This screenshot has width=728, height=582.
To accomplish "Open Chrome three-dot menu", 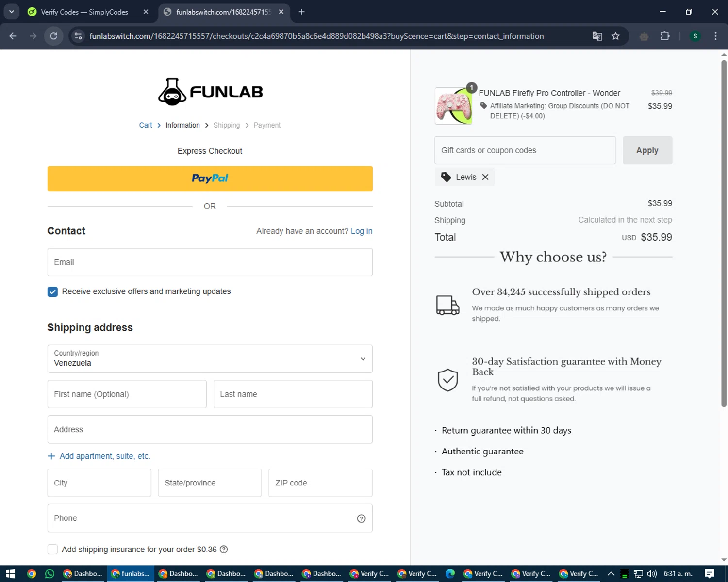I will [x=715, y=36].
